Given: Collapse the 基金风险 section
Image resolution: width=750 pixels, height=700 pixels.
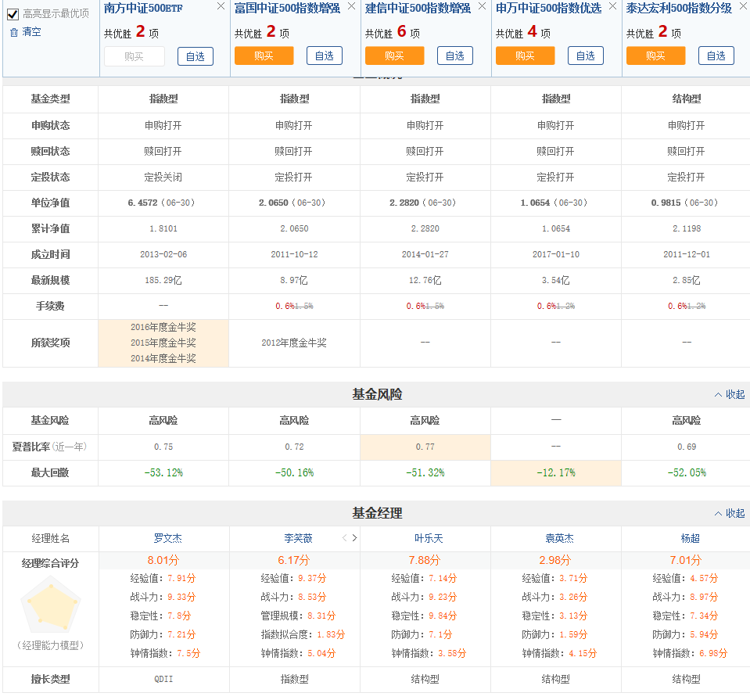Looking at the screenshot, I should (x=730, y=394).
